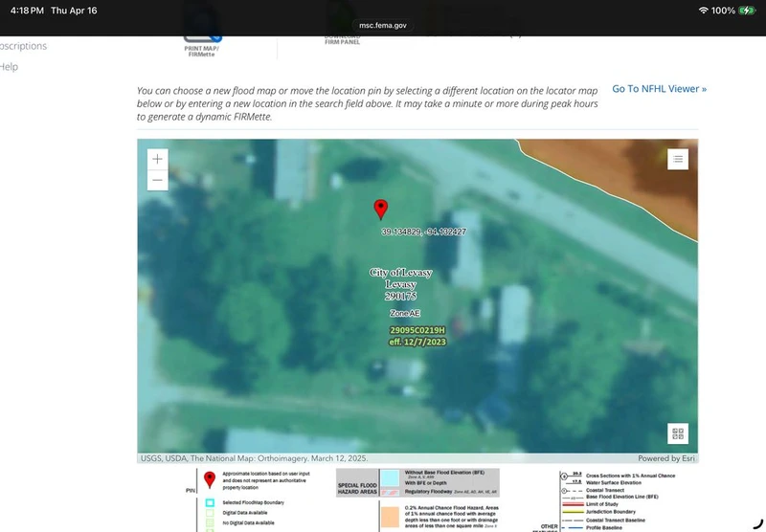Select the Powered by Esri attribution
This screenshot has width=766, height=532.
coord(665,458)
